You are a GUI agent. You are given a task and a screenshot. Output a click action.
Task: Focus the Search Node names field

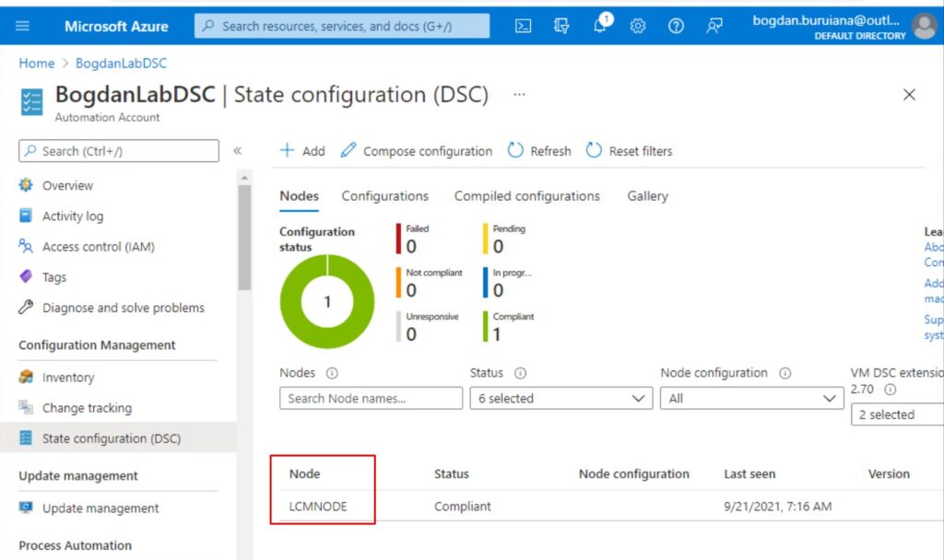pyautogui.click(x=371, y=398)
